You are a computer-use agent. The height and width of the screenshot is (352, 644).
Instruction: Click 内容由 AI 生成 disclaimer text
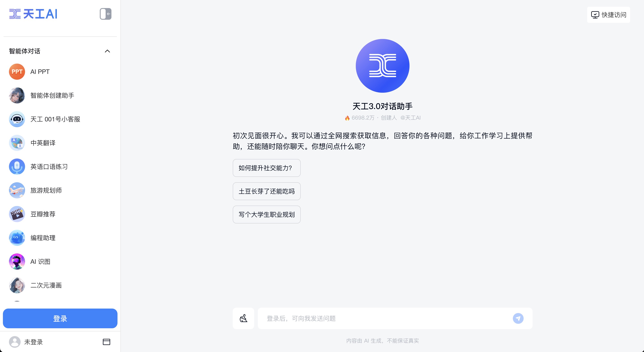click(382, 341)
